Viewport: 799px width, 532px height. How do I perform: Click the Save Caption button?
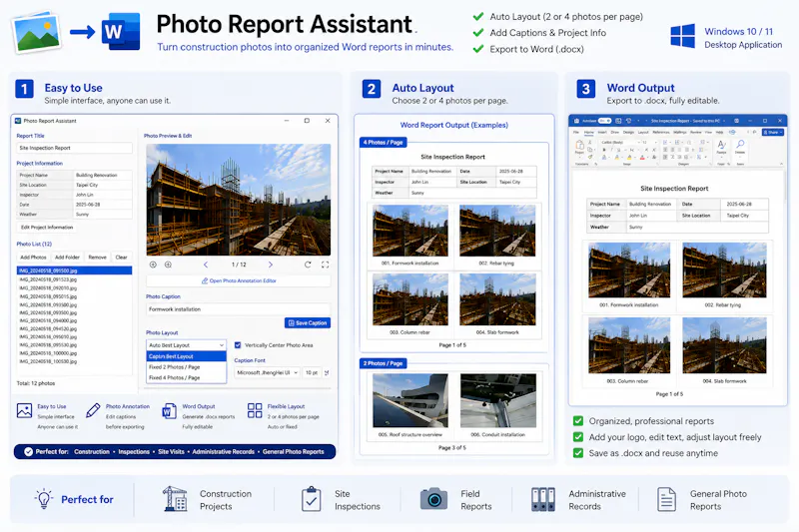308,322
